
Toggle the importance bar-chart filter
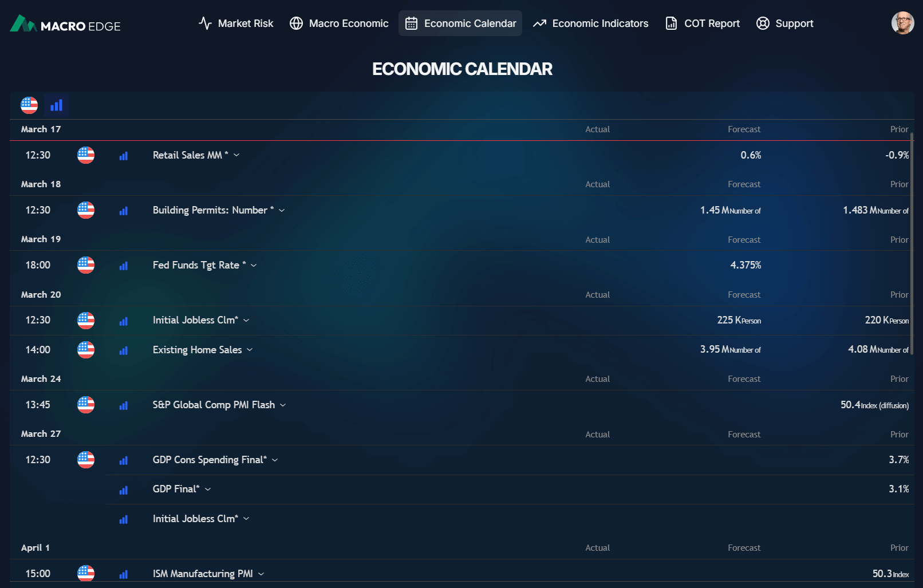[x=56, y=105]
